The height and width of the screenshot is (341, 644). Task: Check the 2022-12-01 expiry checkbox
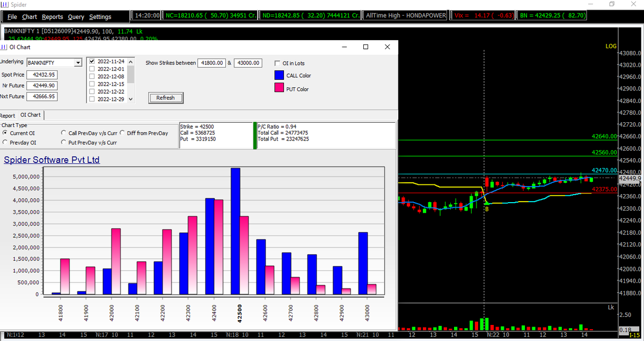[x=92, y=69]
